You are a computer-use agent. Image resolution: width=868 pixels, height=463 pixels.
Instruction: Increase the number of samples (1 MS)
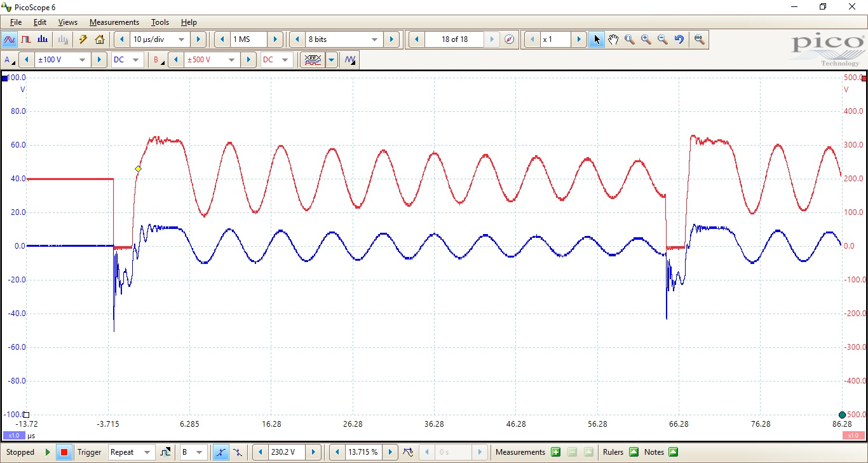click(276, 39)
